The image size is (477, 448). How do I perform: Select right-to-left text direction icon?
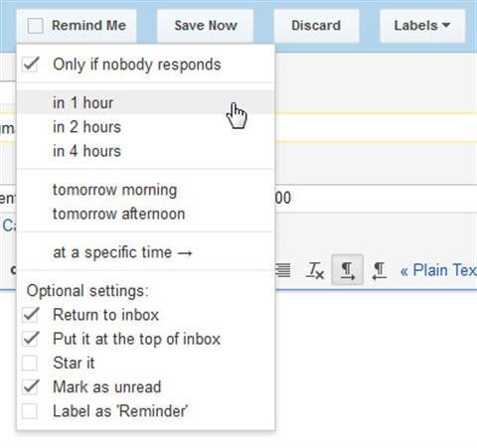(x=379, y=270)
